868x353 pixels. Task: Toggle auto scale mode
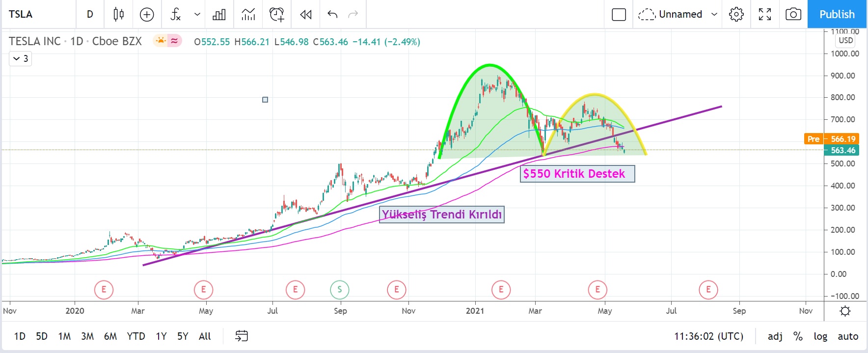(848, 336)
